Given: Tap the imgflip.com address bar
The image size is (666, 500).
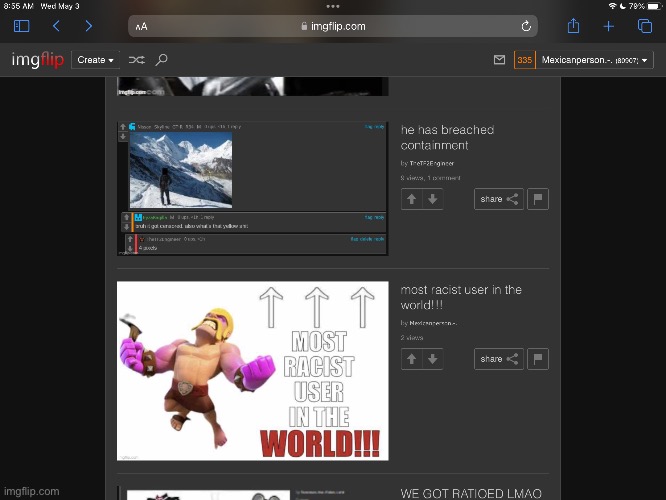Looking at the screenshot, I should [x=333, y=26].
